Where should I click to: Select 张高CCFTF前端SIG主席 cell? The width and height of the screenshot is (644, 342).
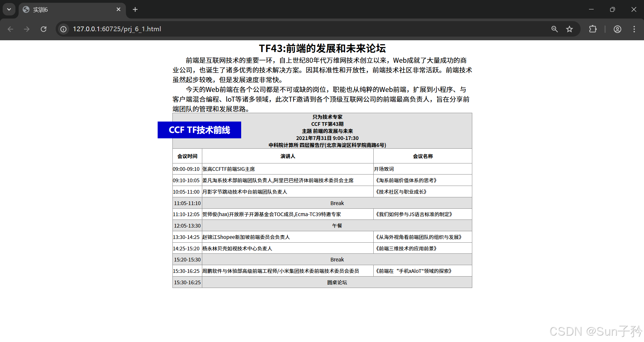pos(288,169)
